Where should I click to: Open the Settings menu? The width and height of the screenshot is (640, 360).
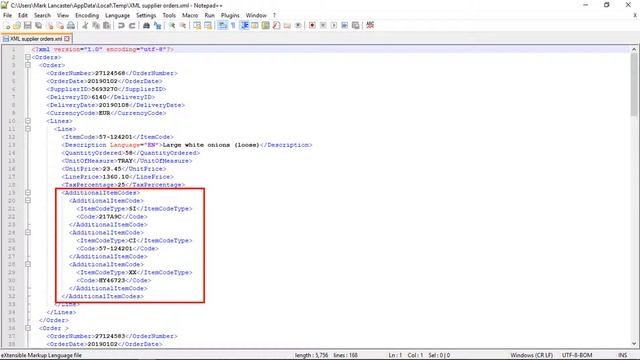click(146, 15)
